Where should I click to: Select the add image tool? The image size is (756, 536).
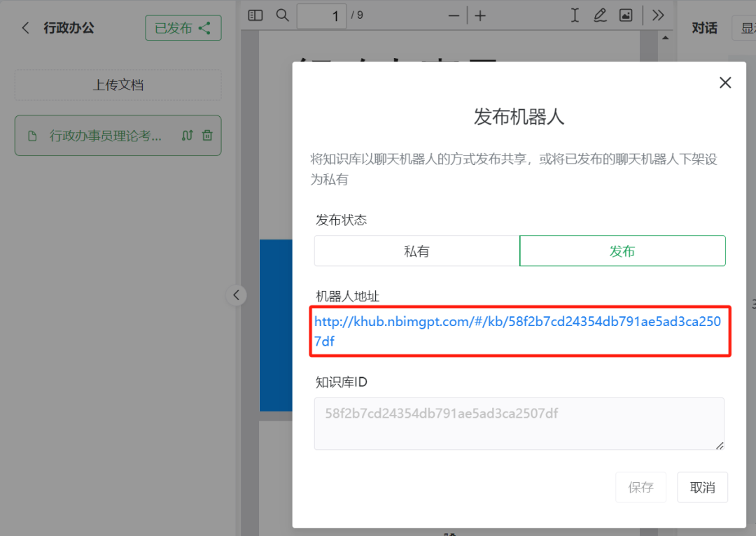[x=626, y=15]
